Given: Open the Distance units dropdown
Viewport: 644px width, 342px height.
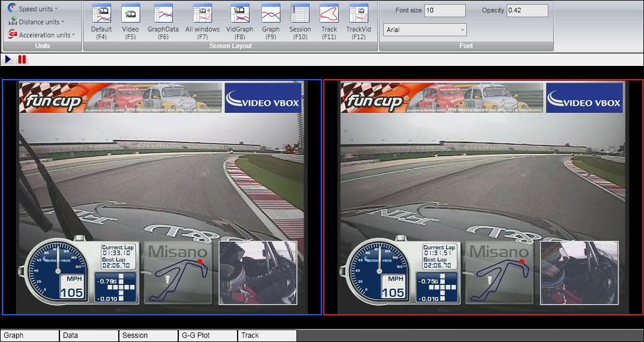Looking at the screenshot, I should point(39,22).
